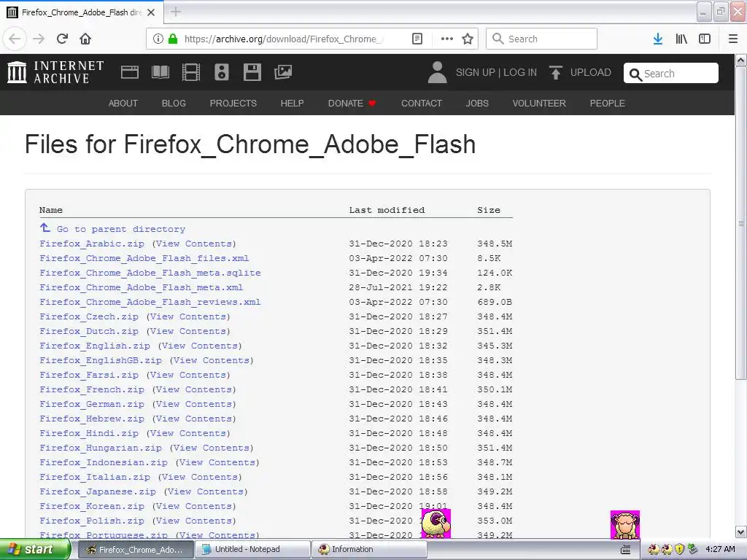Close the Firefox_Chrome_Adobe_Flash tab
This screenshot has width=747, height=560.
tap(151, 12)
